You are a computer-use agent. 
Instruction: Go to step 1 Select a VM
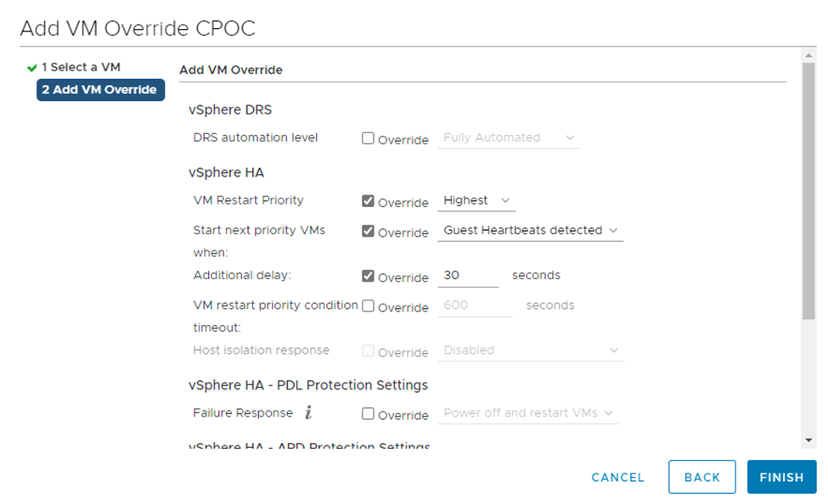(81, 67)
